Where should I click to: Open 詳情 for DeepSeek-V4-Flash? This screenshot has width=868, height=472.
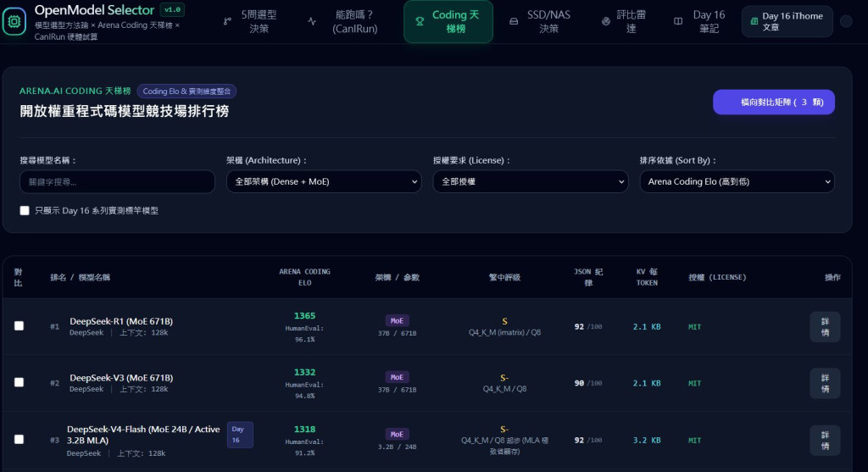pos(825,441)
